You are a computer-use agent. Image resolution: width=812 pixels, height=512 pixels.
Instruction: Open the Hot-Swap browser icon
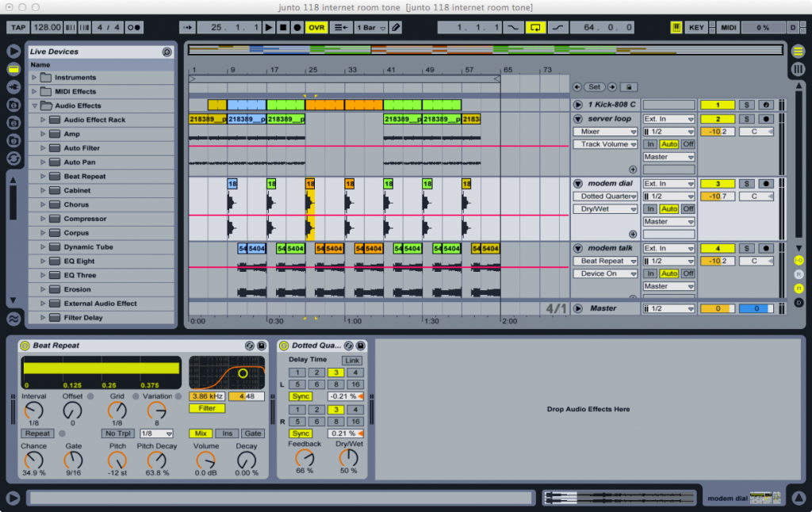(13, 159)
